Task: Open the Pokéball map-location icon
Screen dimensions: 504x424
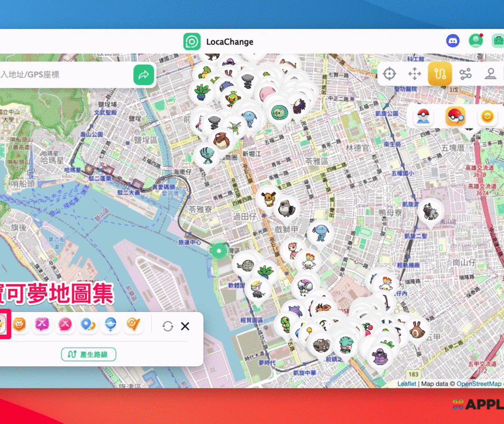Action: [x=425, y=116]
